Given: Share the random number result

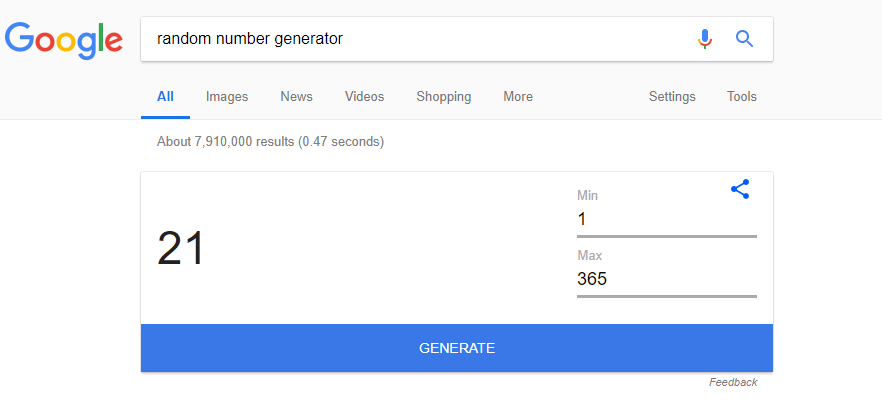Looking at the screenshot, I should 740,189.
